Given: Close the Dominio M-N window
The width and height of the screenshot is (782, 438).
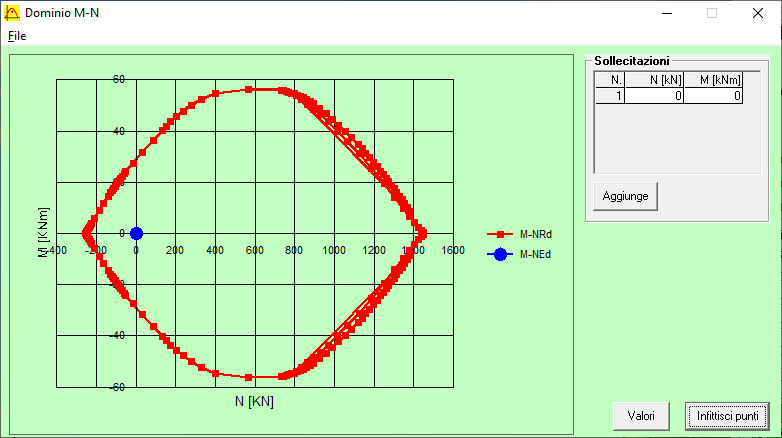Looking at the screenshot, I should (758, 13).
